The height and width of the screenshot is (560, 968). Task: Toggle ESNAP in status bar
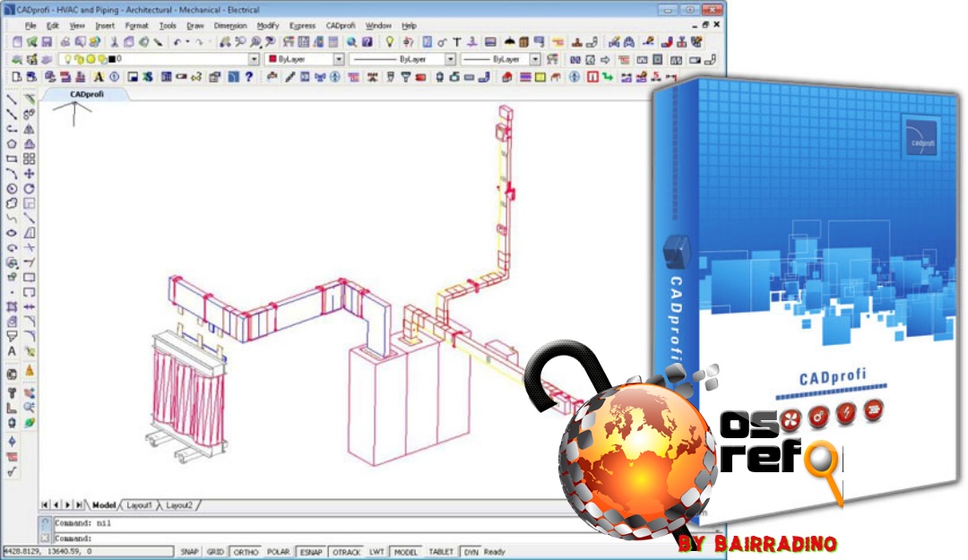(x=311, y=552)
